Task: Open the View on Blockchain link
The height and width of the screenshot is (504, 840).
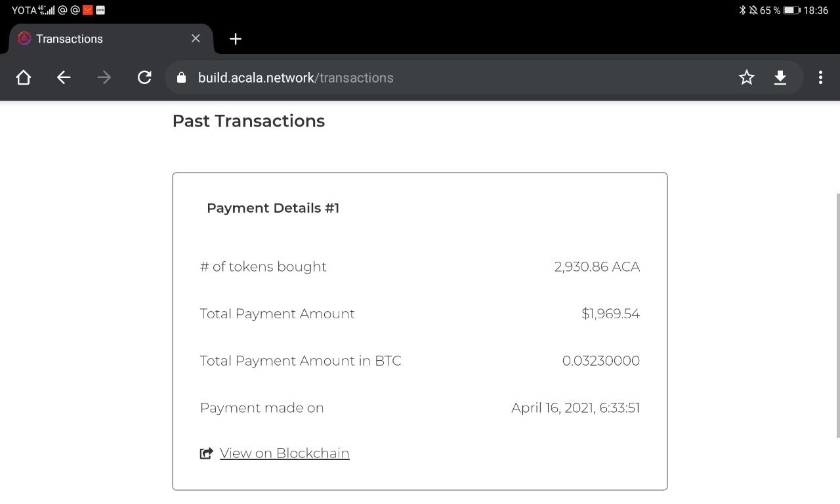Action: [284, 453]
